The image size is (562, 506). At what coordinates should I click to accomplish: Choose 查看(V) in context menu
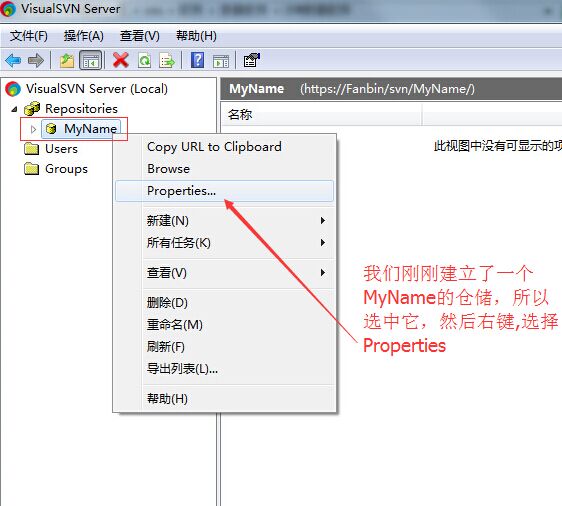[x=224, y=273]
